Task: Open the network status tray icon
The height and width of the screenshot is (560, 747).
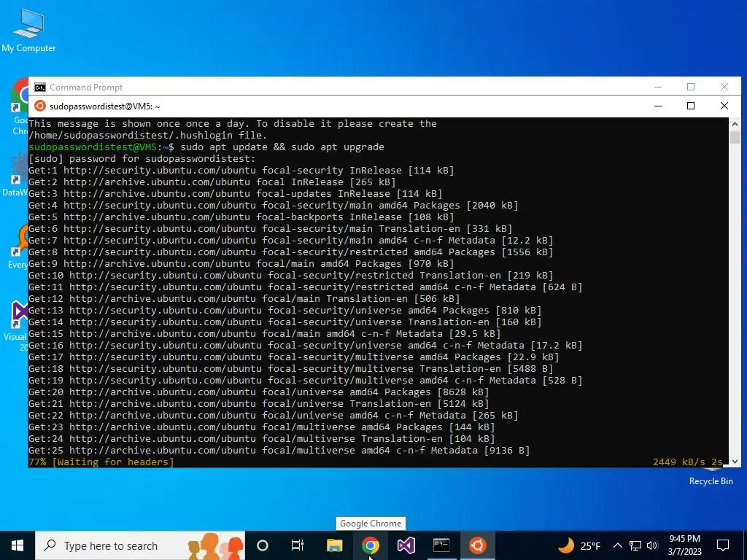Action: point(635,545)
